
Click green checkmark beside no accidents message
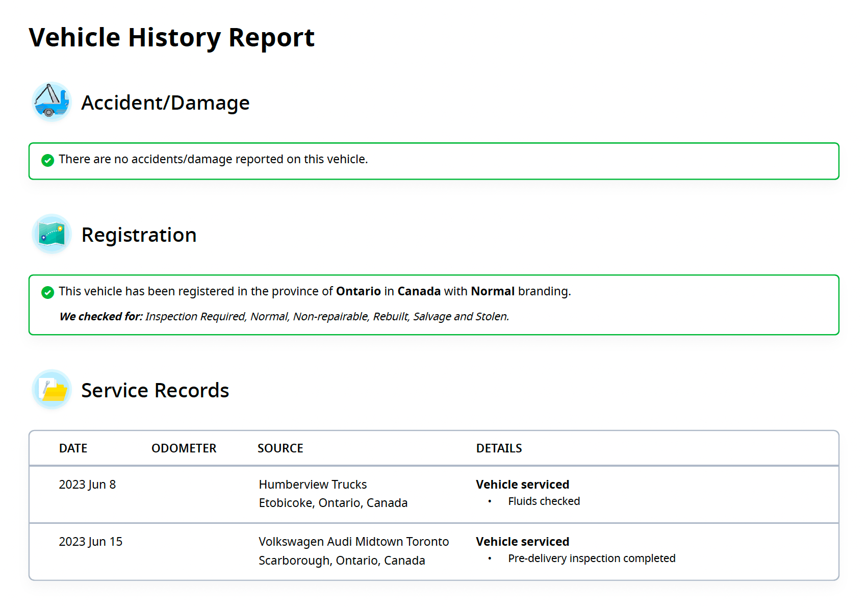[x=47, y=160]
